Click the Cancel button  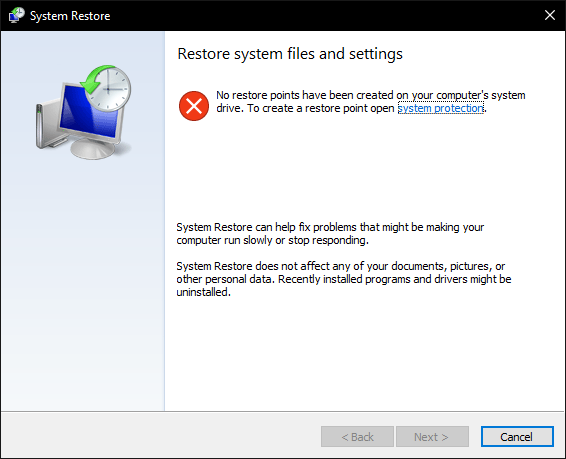(517, 437)
